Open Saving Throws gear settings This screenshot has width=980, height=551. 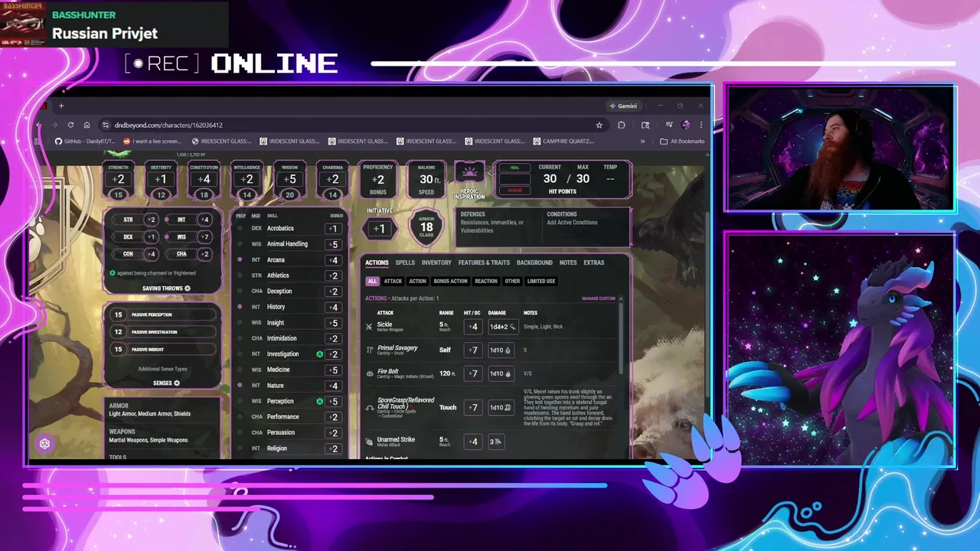coord(188,289)
